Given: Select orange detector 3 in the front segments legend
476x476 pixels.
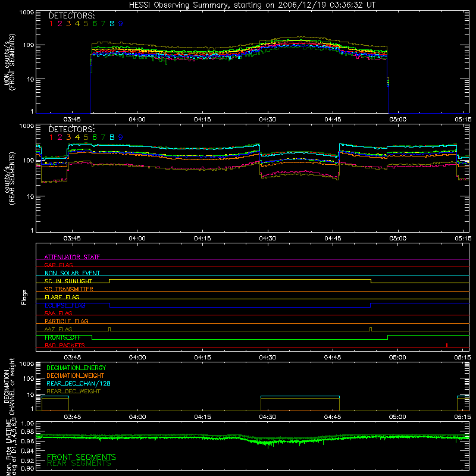Looking at the screenshot, I should coord(68,24).
